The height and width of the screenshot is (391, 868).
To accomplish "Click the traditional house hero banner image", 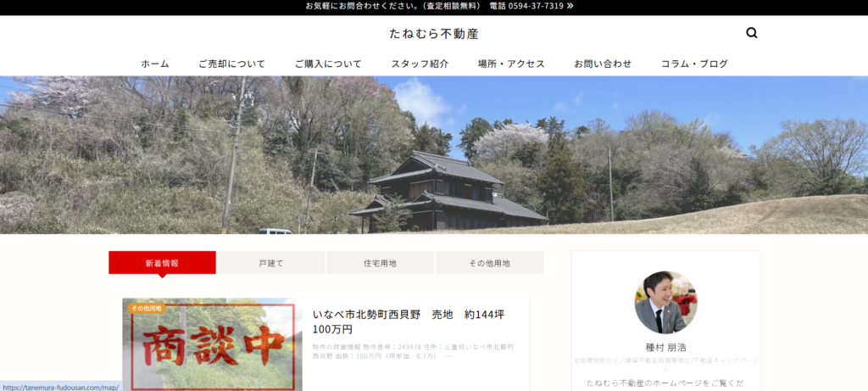I will click(434, 155).
